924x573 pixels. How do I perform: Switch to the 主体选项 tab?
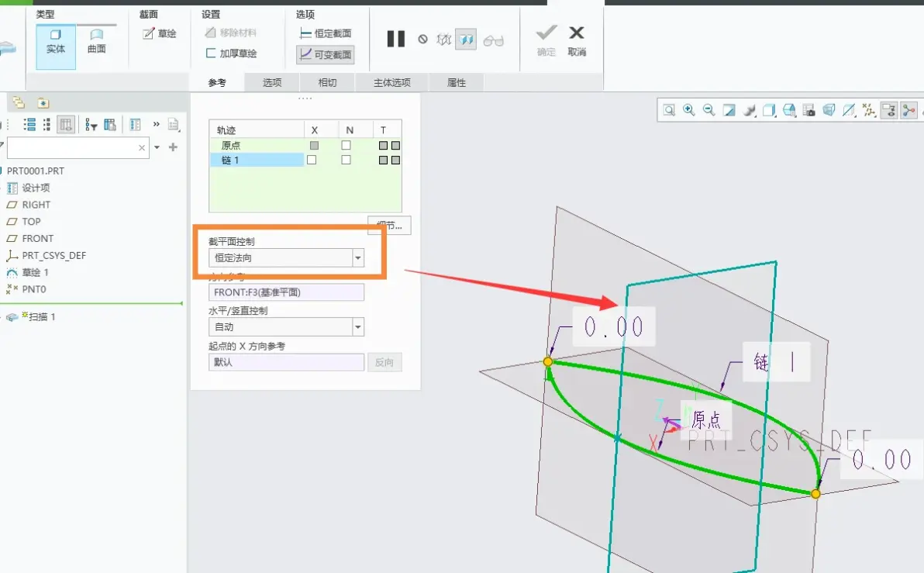pyautogui.click(x=392, y=82)
